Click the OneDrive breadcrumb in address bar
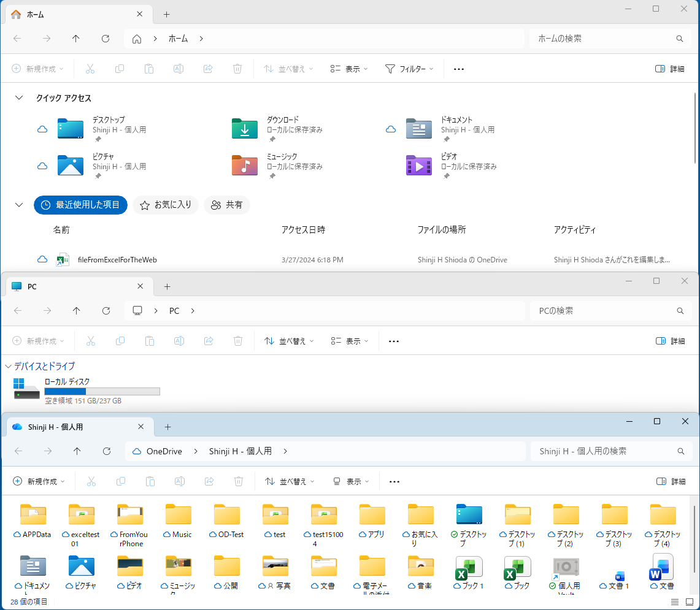Viewport: 700px width, 610px height. pyautogui.click(x=164, y=451)
